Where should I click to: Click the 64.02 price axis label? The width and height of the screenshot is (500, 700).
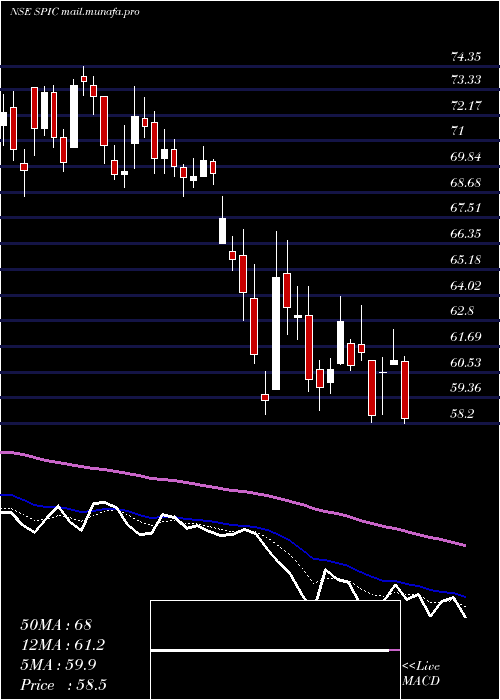(x=466, y=286)
